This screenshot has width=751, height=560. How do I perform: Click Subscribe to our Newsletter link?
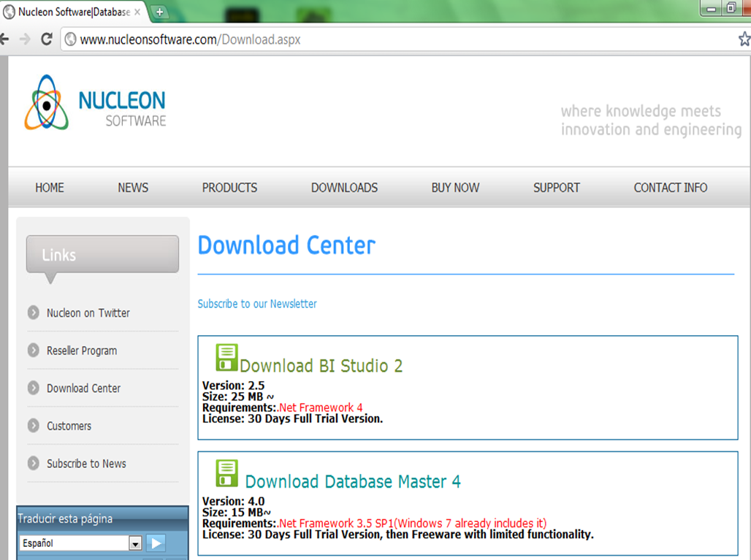pyautogui.click(x=257, y=304)
